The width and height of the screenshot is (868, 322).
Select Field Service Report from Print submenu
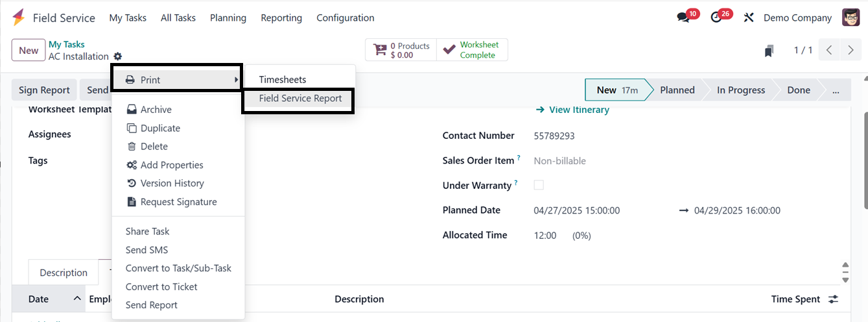(300, 99)
